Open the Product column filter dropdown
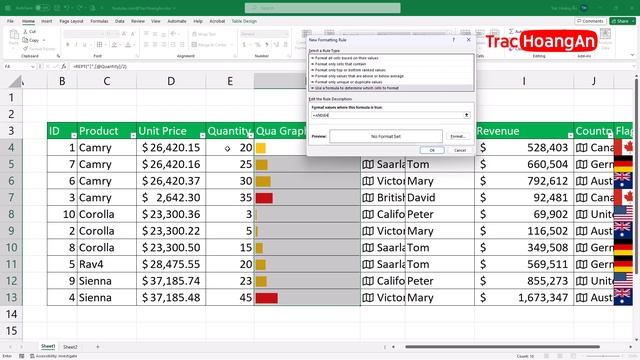 point(133,135)
